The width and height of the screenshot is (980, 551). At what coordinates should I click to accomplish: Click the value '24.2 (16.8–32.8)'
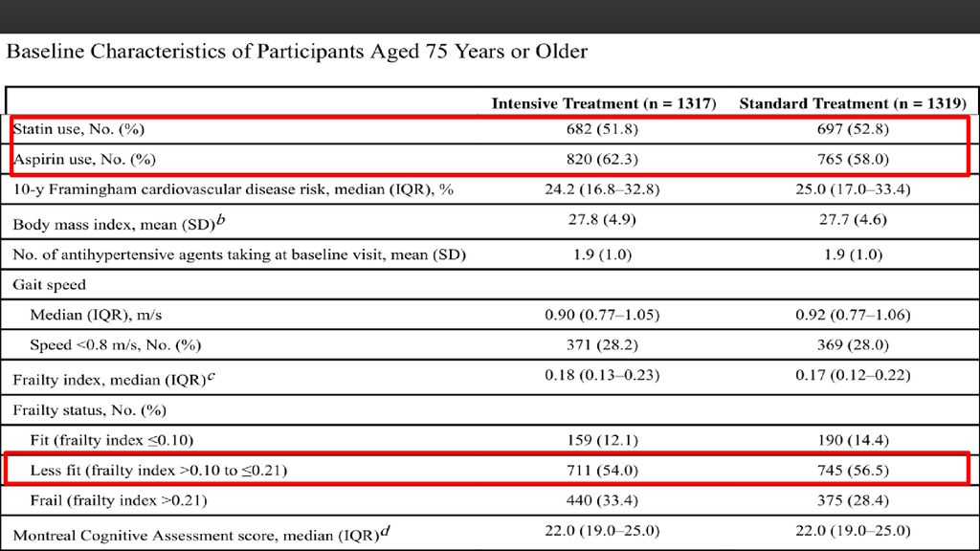pyautogui.click(x=603, y=189)
